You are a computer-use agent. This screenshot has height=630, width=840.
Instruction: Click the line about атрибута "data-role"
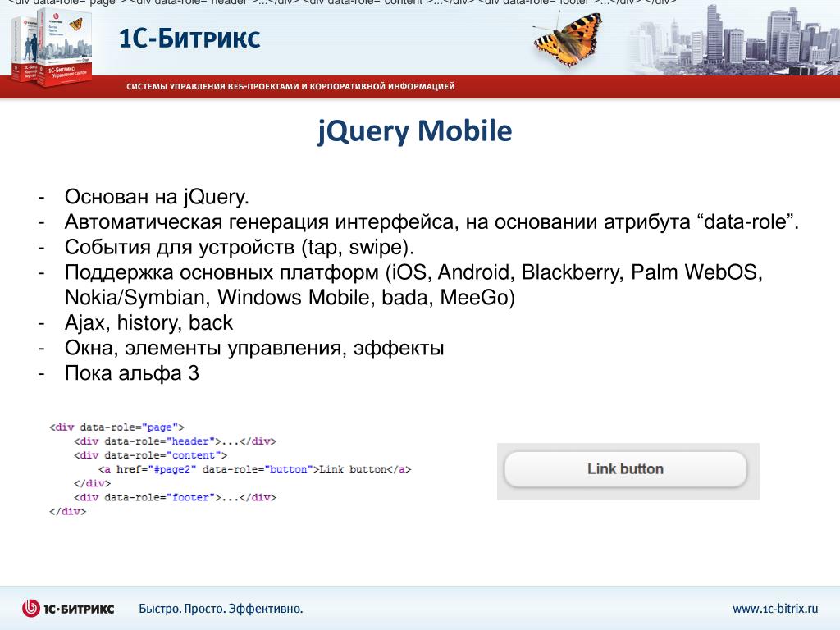pyautogui.click(x=431, y=221)
